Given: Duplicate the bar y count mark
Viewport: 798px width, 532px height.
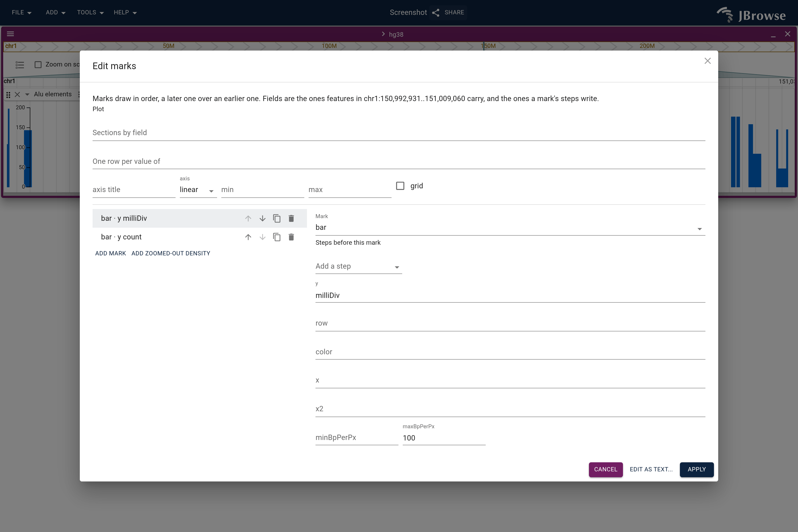Looking at the screenshot, I should (277, 237).
